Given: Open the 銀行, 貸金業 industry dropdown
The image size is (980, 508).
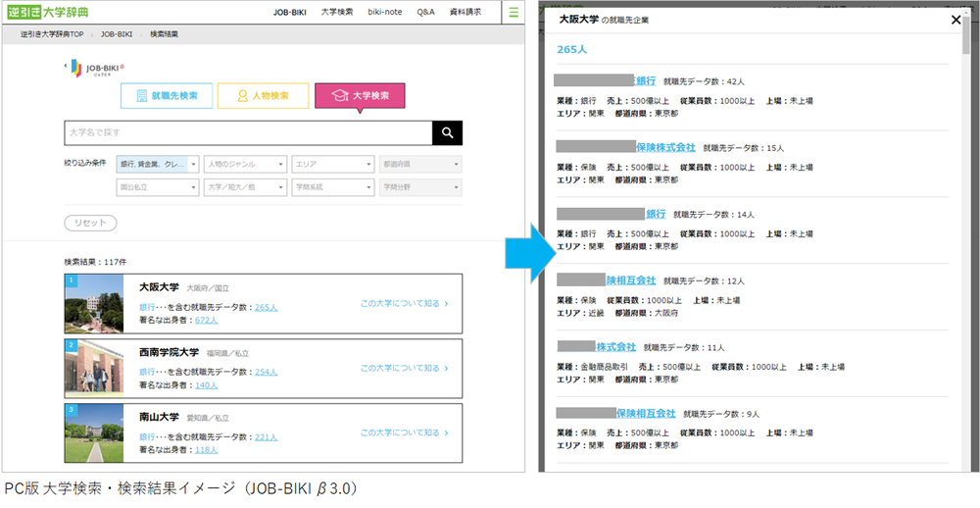Looking at the screenshot, I should coord(158,165).
